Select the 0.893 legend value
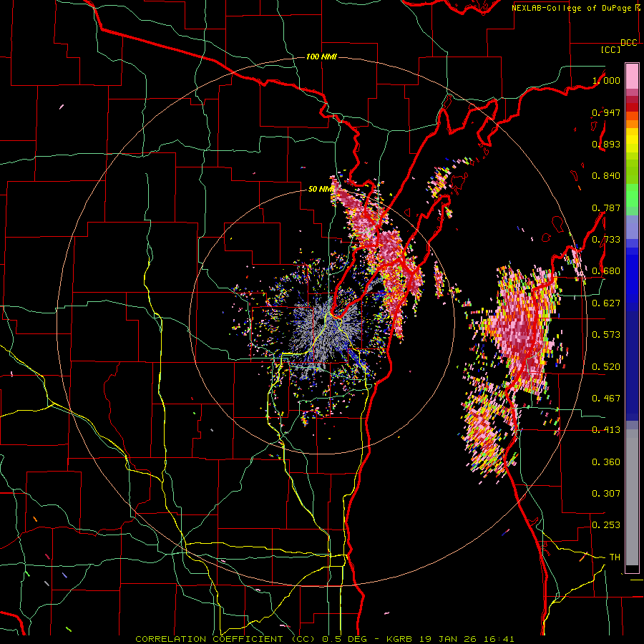This screenshot has height=644, width=644. pos(606,144)
